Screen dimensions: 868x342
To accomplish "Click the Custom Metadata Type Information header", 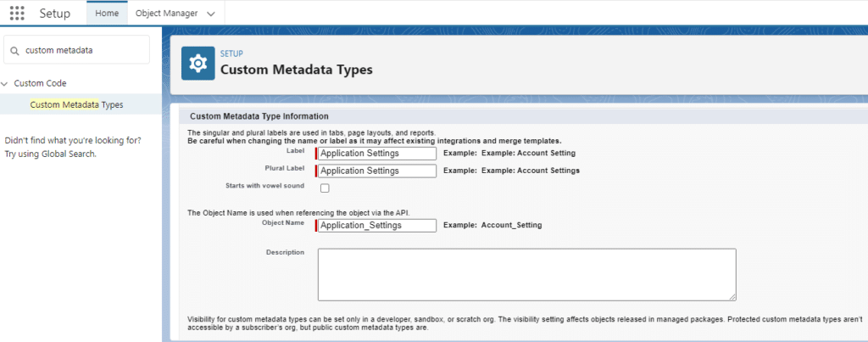I will (x=259, y=115).
